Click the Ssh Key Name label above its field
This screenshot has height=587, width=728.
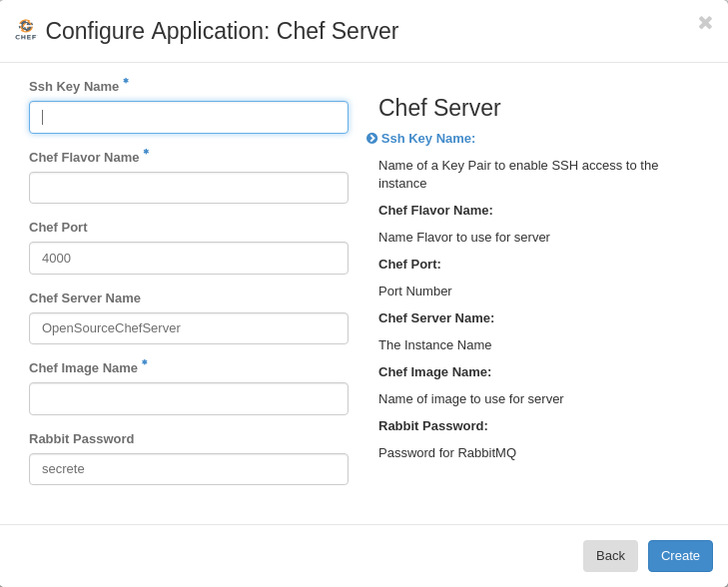[x=74, y=87]
